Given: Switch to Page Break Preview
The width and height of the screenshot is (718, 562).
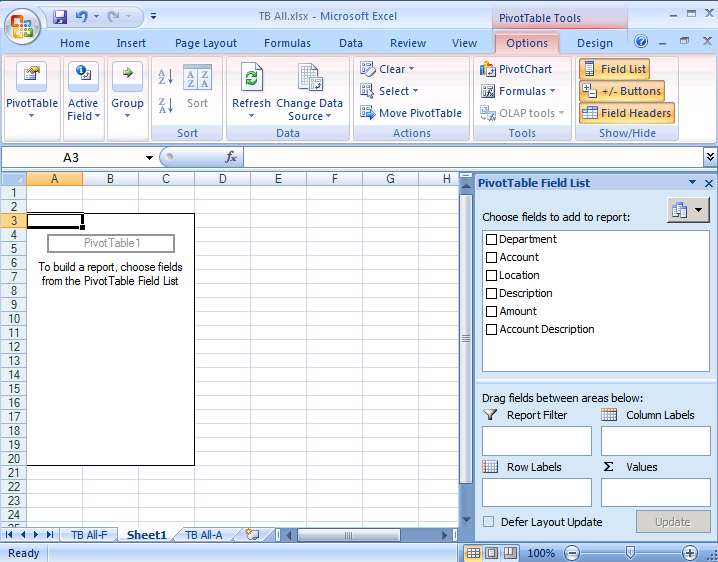Looking at the screenshot, I should pyautogui.click(x=510, y=553).
